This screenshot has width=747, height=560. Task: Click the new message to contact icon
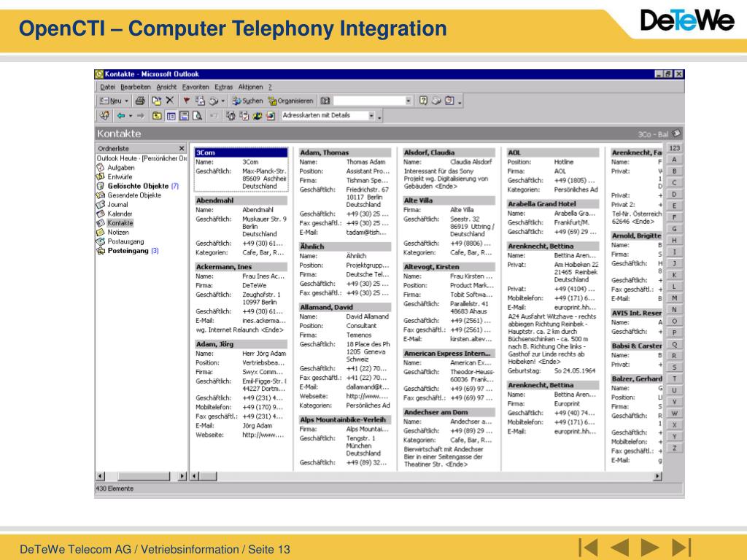(x=200, y=101)
